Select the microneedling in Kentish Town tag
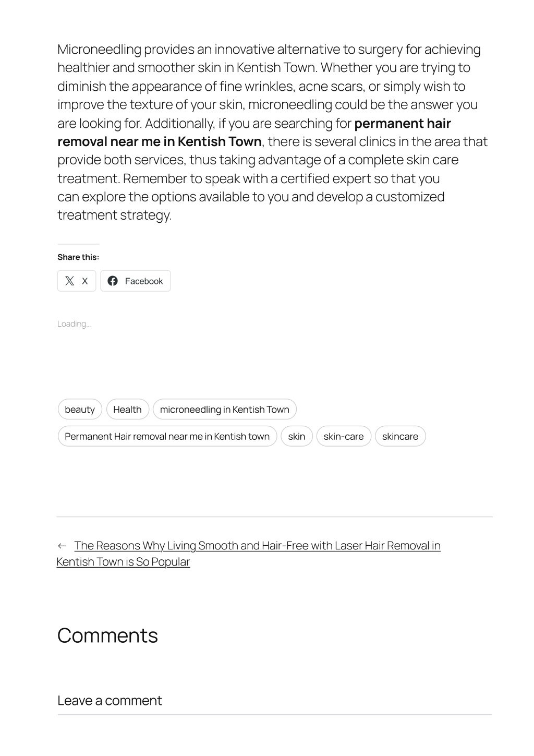 click(225, 410)
